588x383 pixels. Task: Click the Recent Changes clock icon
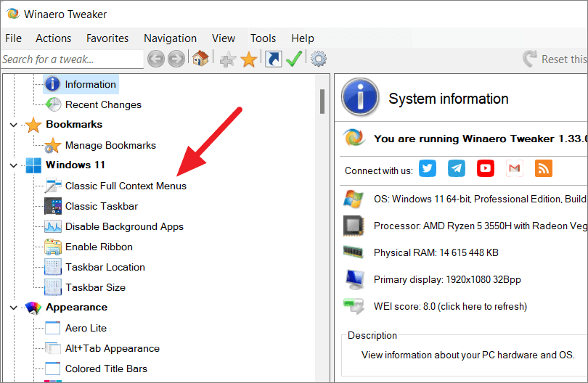click(x=53, y=104)
